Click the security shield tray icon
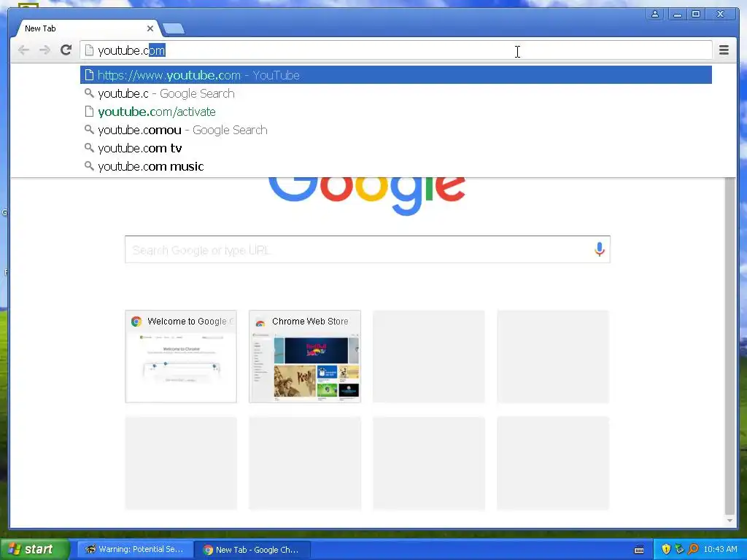This screenshot has height=560, width=747. point(666,549)
